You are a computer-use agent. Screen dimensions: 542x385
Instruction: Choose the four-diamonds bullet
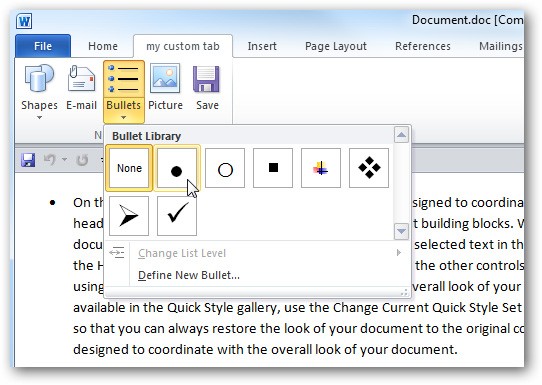[369, 168]
